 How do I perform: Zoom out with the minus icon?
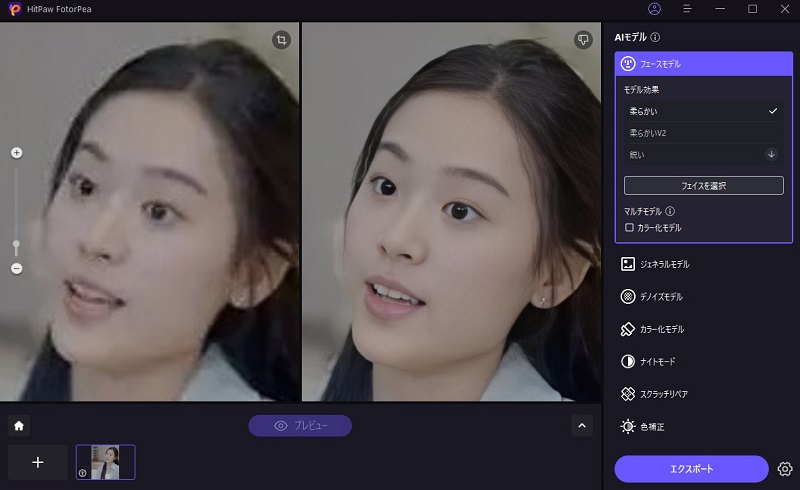(16, 268)
